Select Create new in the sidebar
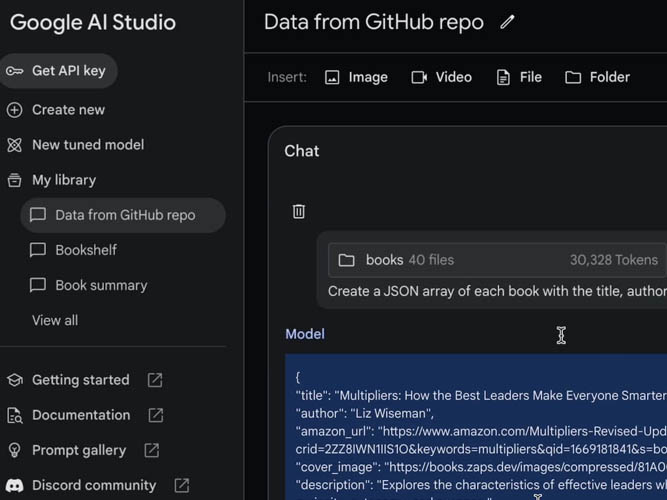667x500 pixels. point(68,110)
